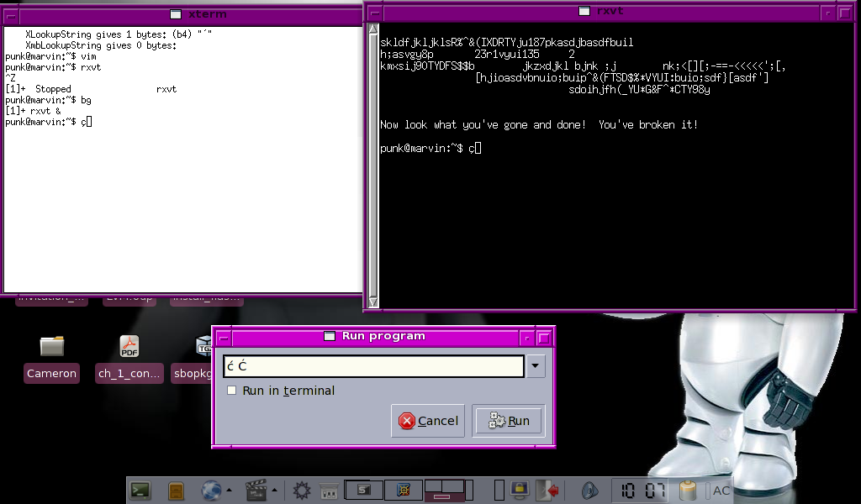Launch the web browser globe icon
Image resolution: width=861 pixels, height=504 pixels.
click(210, 490)
